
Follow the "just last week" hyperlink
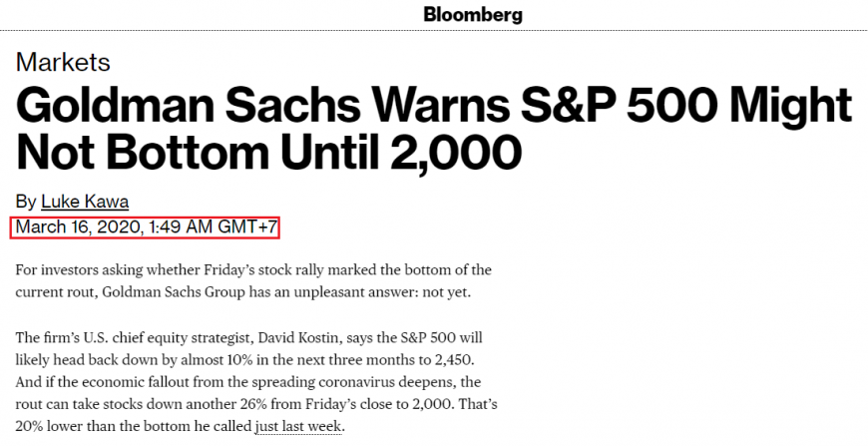297,426
